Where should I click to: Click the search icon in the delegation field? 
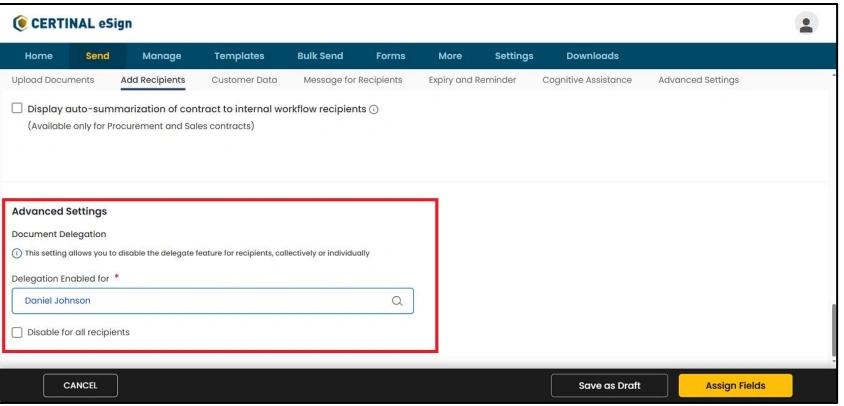tap(397, 301)
